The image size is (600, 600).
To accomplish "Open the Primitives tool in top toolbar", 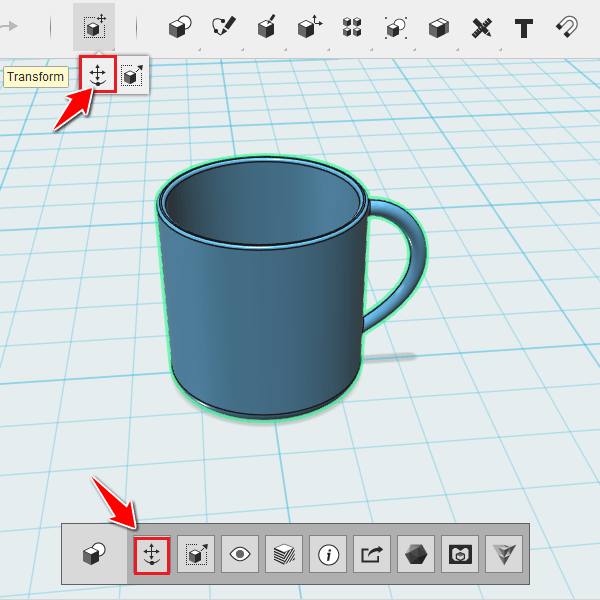I will (x=180, y=27).
